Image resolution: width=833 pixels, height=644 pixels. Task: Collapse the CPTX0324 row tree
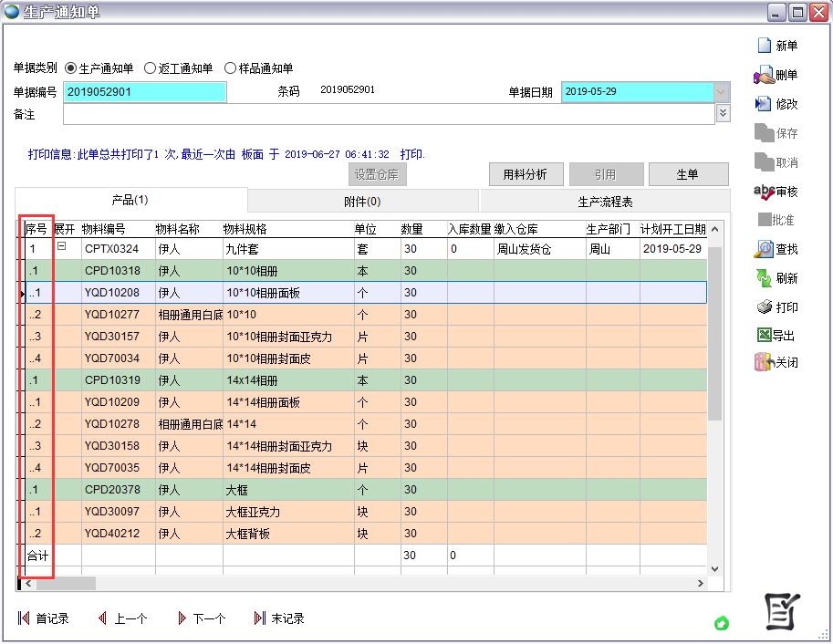[x=62, y=246]
